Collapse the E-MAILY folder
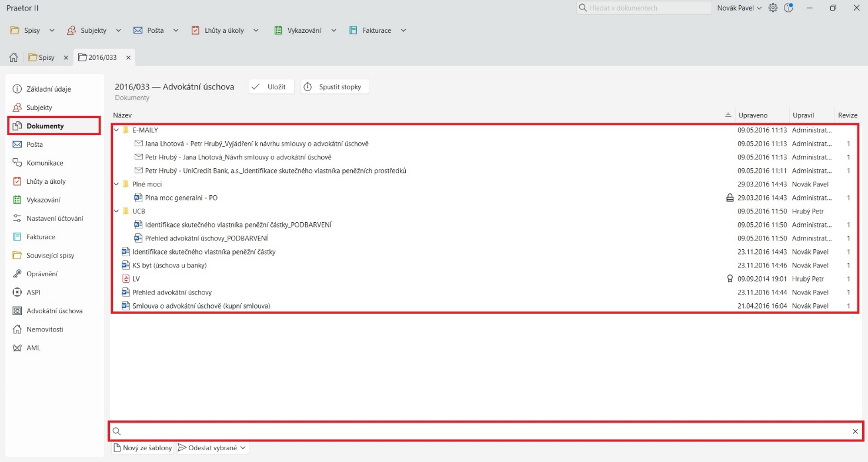868x462 pixels. click(116, 130)
